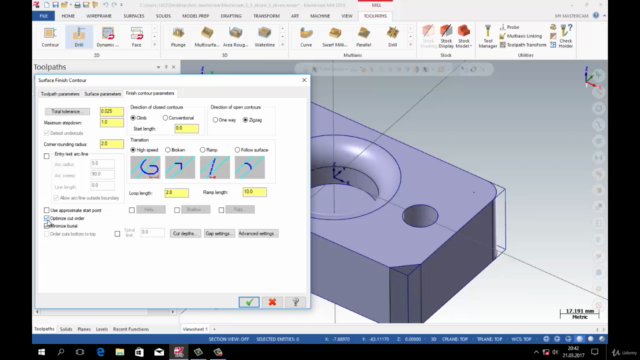
Task: Open the FILE menu
Action: tap(44, 16)
